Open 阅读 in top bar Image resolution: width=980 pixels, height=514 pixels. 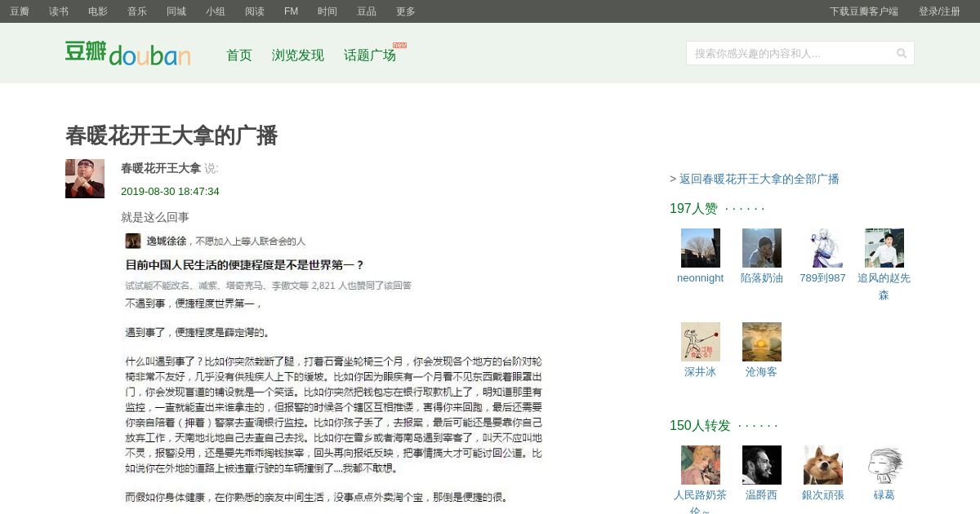(x=255, y=11)
